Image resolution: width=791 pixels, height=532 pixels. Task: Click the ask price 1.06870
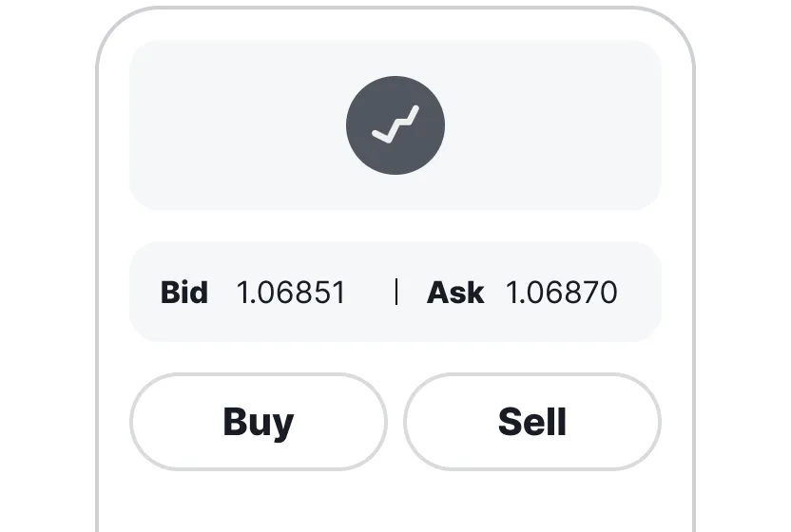click(x=561, y=292)
